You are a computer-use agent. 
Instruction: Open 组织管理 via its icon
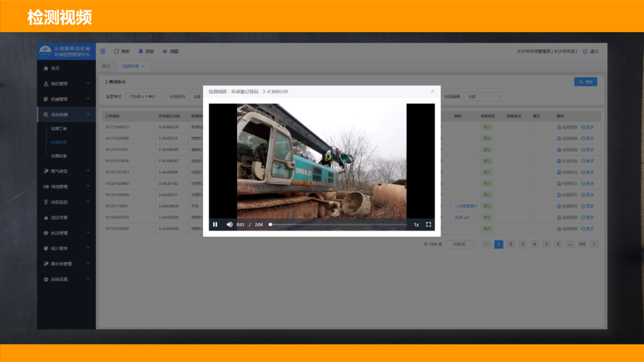46,84
